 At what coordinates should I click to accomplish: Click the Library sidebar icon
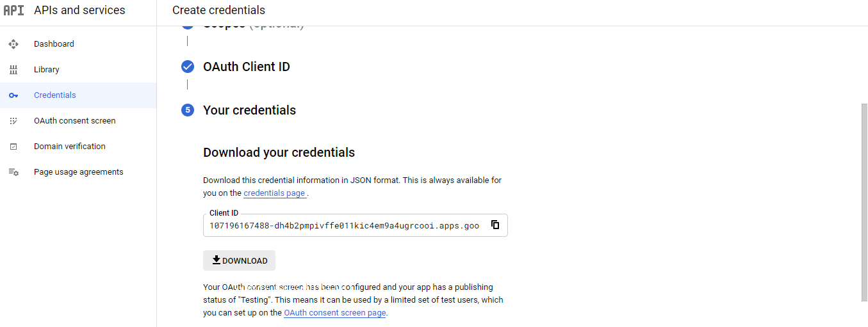click(13, 70)
